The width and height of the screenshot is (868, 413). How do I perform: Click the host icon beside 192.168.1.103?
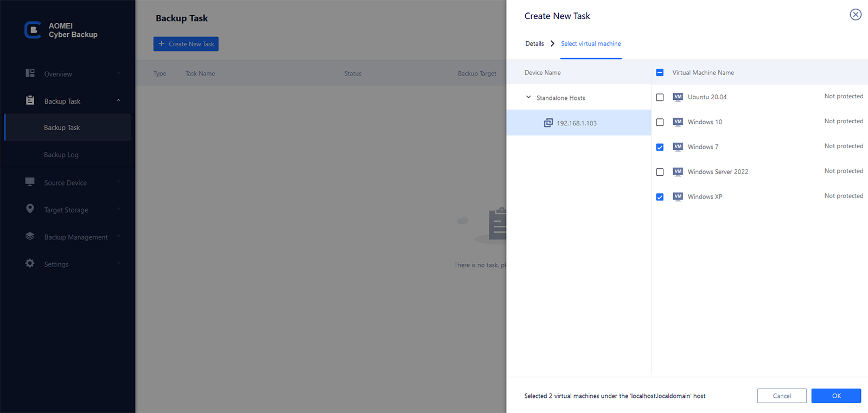(x=548, y=123)
